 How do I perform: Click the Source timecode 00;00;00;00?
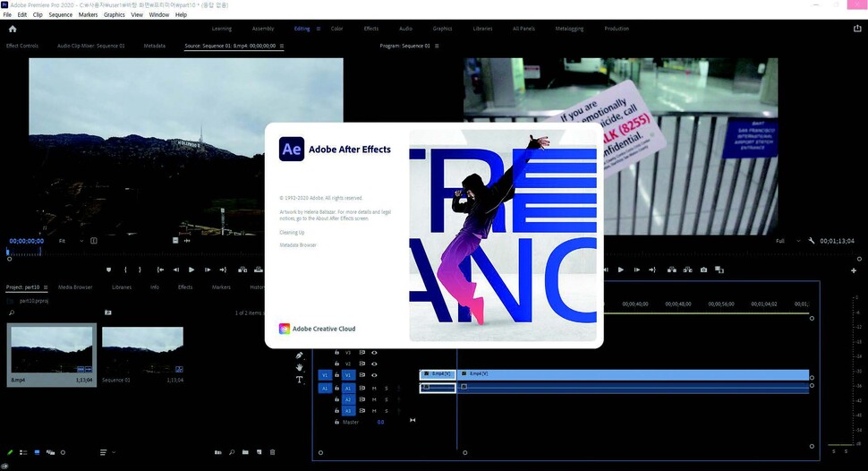(x=27, y=241)
